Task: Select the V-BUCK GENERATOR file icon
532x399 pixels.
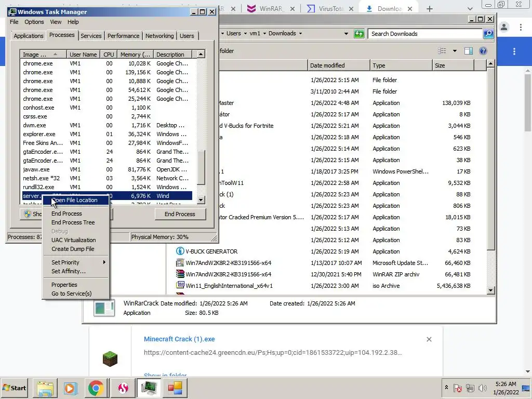Action: coord(180,251)
